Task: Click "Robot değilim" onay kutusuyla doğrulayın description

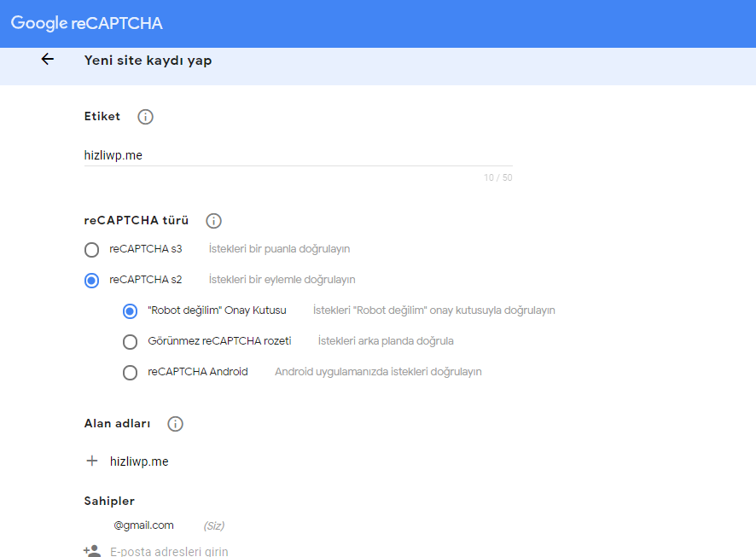Action: click(434, 310)
